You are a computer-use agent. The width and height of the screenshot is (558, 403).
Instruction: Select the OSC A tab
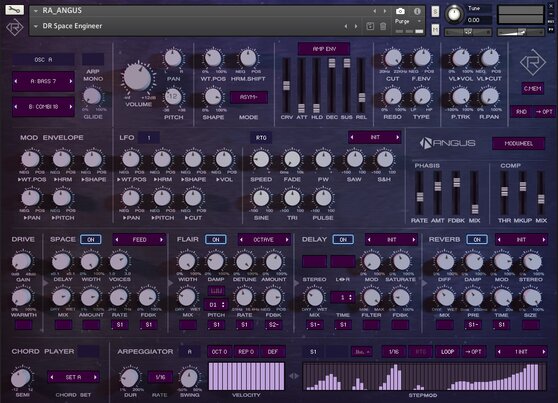43,60
